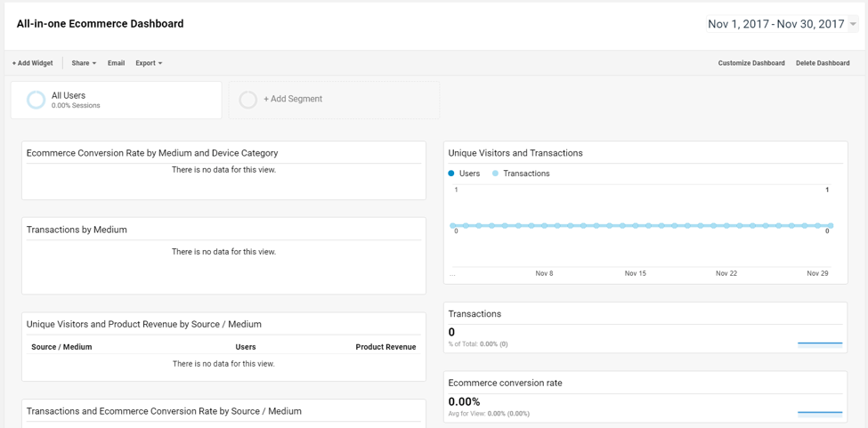The image size is (868, 428).
Task: Expand the Share dropdown menu
Action: coord(84,63)
